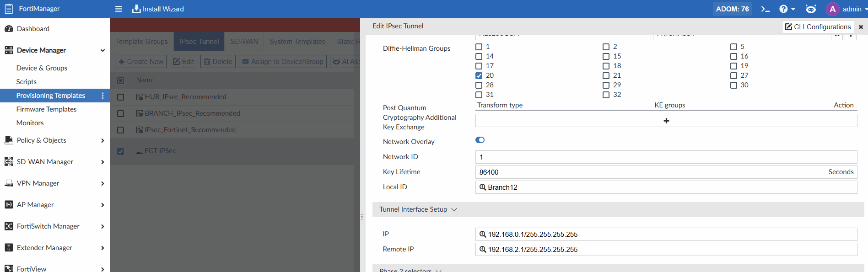Click the FortiAI assistant icon

[x=811, y=9]
